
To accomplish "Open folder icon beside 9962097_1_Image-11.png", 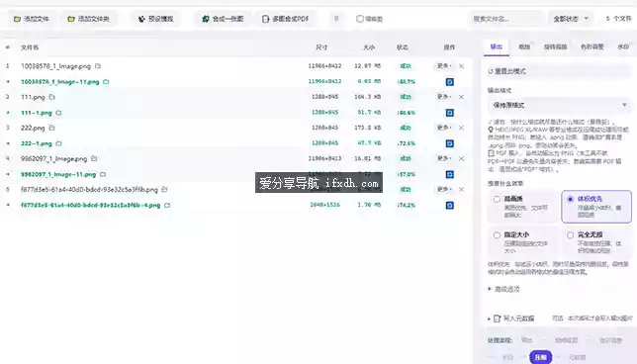I will click(103, 174).
